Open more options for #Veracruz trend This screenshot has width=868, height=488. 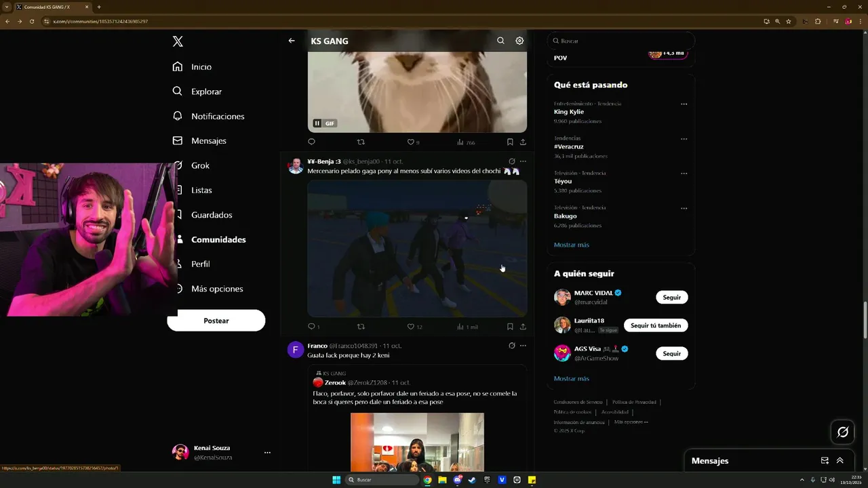(684, 139)
